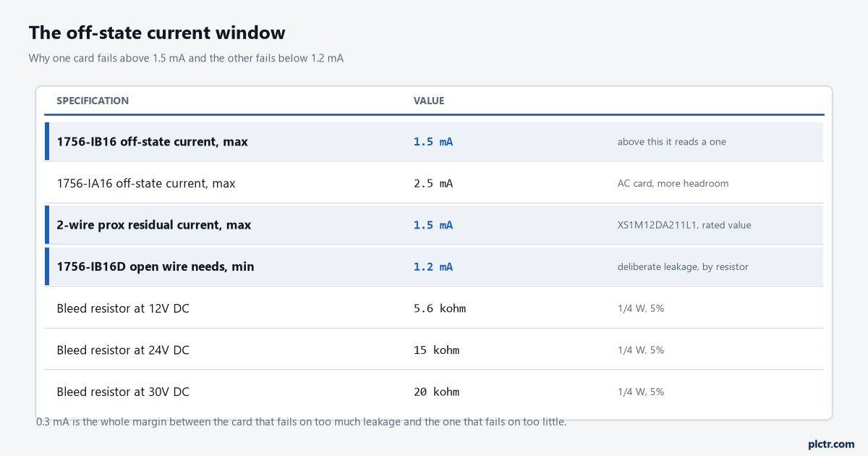Click the title 'The off-state current window'
The height and width of the screenshot is (456, 868).
tap(157, 33)
